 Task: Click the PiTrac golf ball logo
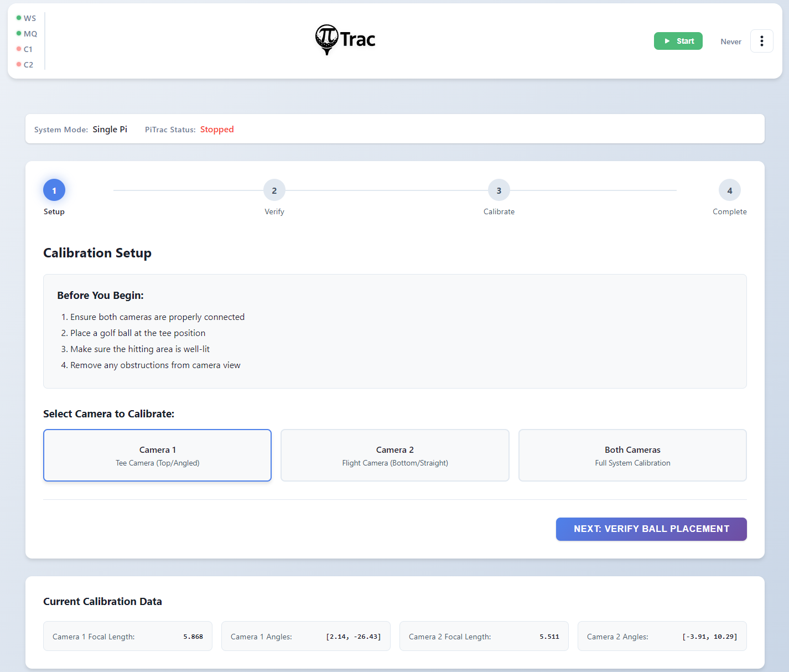pos(327,39)
